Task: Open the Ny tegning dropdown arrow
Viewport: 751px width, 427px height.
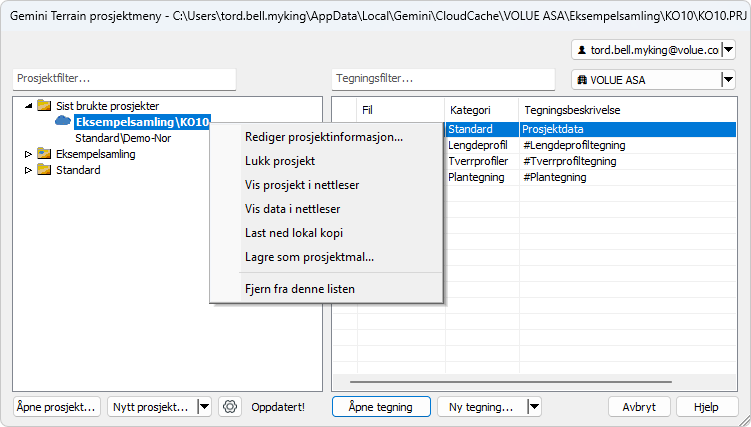Action: pyautogui.click(x=534, y=407)
